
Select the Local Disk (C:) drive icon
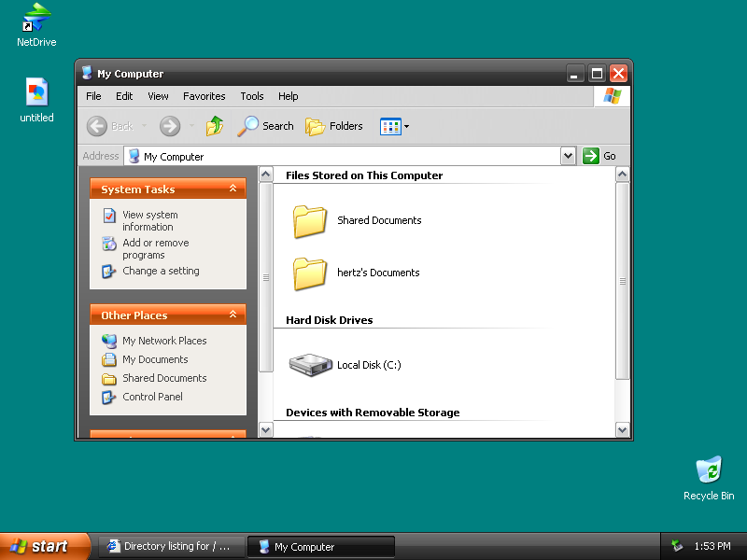[311, 365]
